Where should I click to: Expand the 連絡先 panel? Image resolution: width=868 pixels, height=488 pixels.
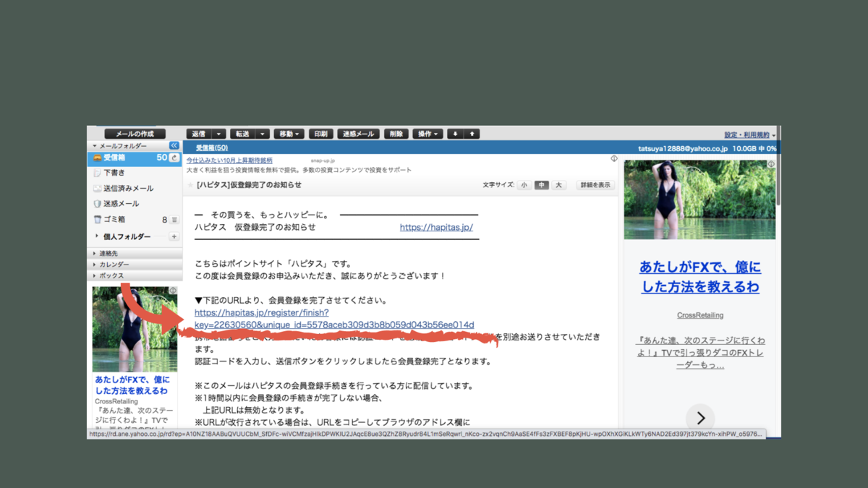coord(135,254)
